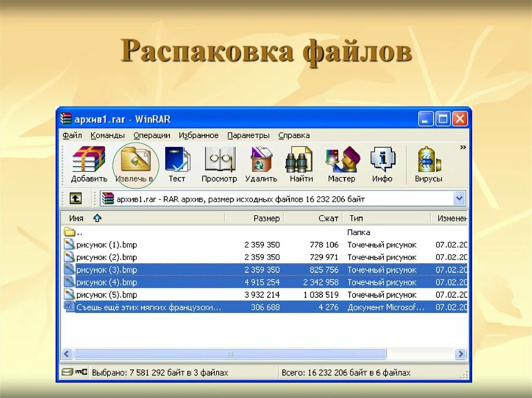Close the WinRAR window

(x=460, y=119)
